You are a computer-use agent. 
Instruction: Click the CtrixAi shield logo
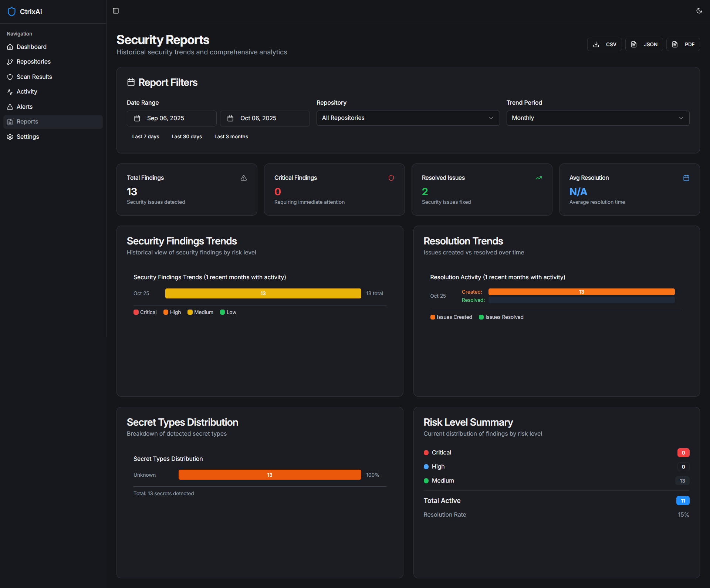tap(11, 11)
